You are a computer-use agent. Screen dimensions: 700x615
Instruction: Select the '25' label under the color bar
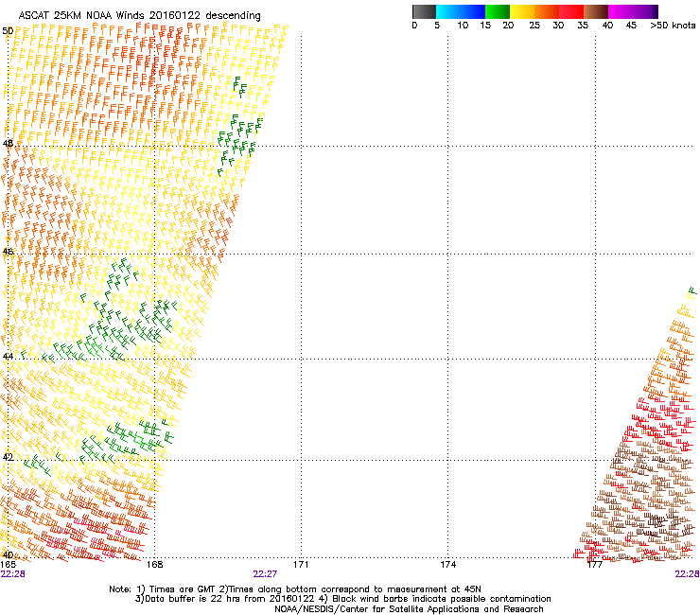tap(534, 26)
